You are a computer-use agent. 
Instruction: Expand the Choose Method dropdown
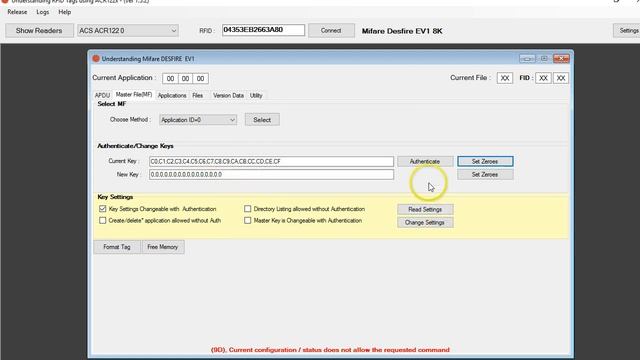[x=198, y=120]
